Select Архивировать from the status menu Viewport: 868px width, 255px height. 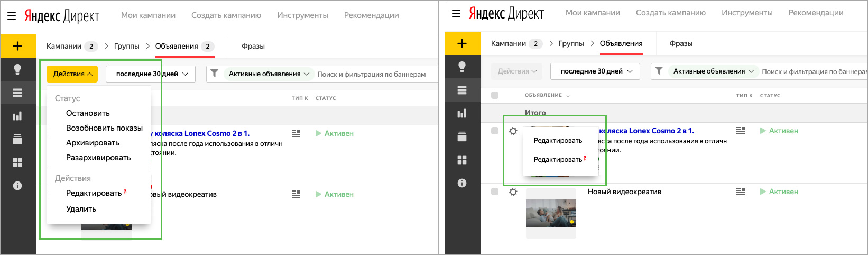click(93, 143)
